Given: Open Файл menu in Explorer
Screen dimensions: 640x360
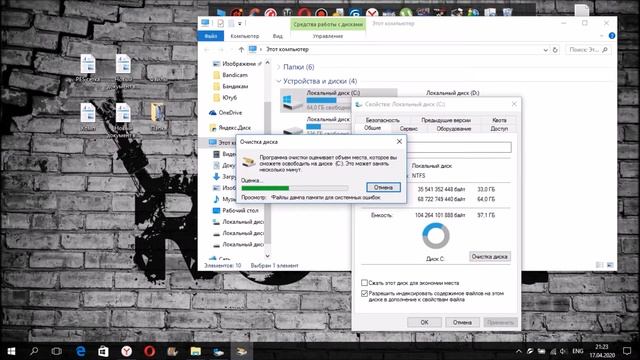Looking at the screenshot, I should pyautogui.click(x=211, y=36).
